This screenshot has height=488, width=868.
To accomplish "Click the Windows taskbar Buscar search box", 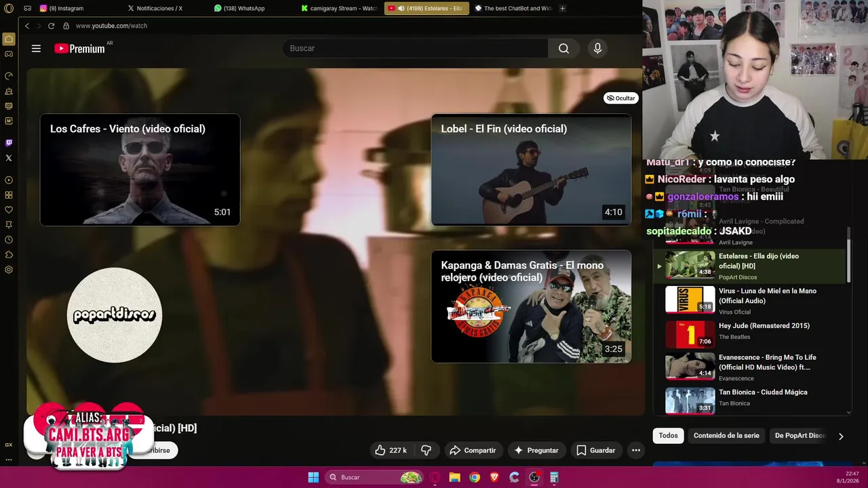I will (x=374, y=477).
